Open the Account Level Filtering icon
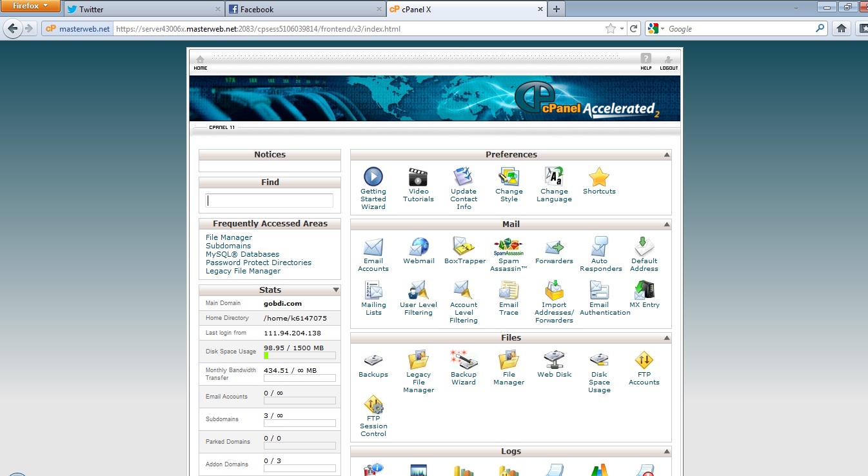Screen dimensions: 868x476 [464, 291]
